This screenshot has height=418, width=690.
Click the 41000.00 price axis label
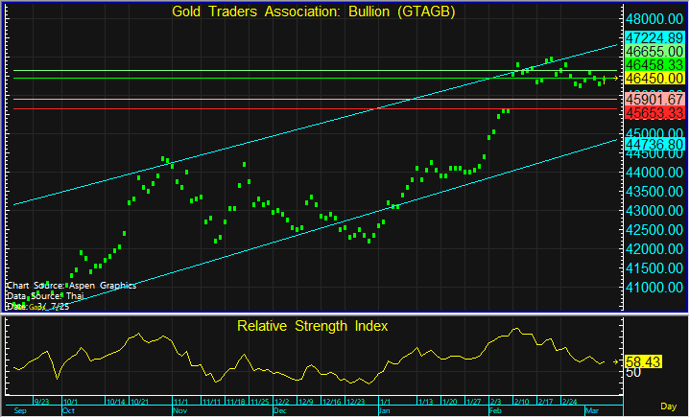(655, 287)
